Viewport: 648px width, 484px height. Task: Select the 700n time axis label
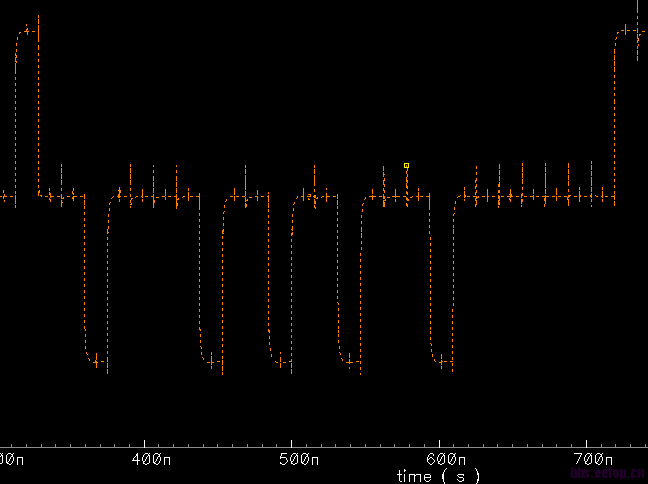(x=593, y=459)
